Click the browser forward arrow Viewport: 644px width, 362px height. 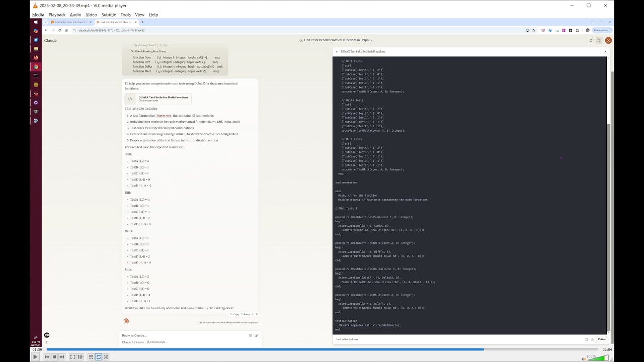52,30
